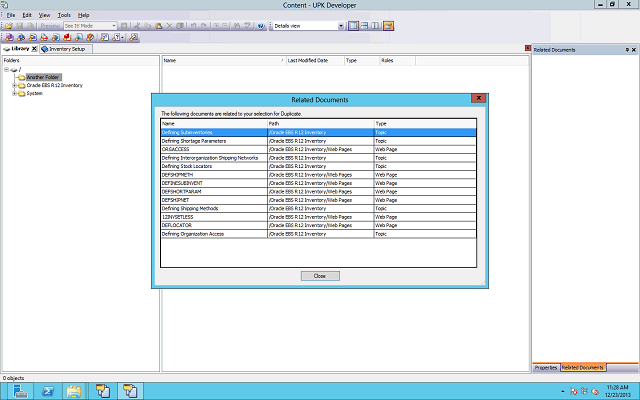Switch to the Inventory Setup tab
This screenshot has height=400, width=640.
pos(66,48)
